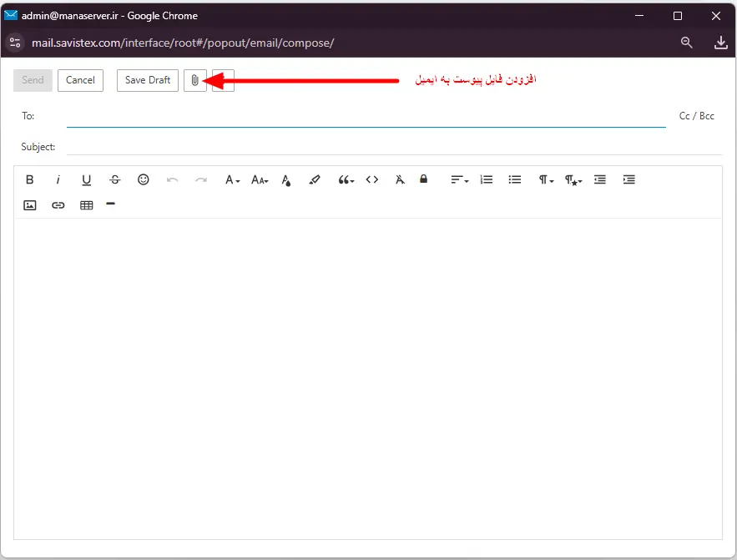Toggle the bulleted list formatting
This screenshot has width=737, height=560.
coord(514,179)
